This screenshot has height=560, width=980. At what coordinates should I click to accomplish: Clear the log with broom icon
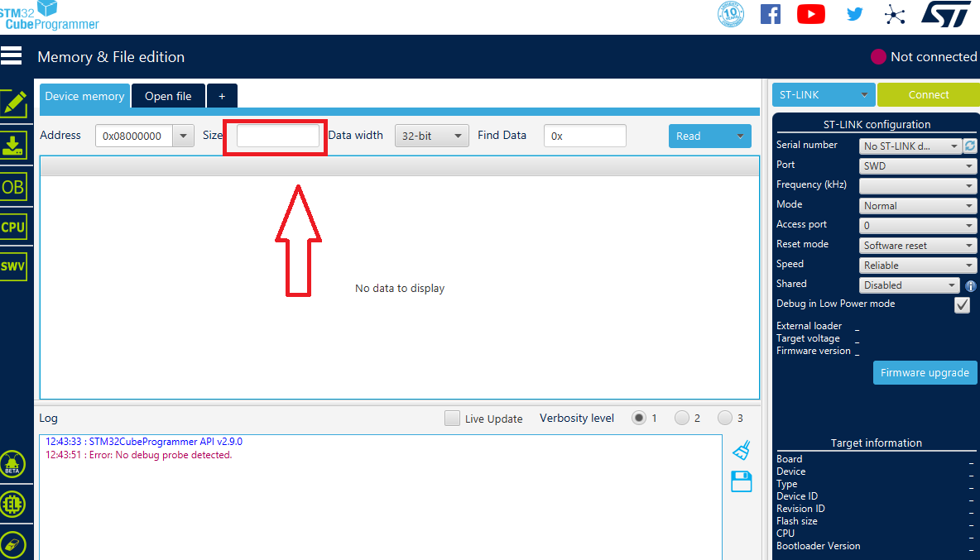pyautogui.click(x=742, y=450)
